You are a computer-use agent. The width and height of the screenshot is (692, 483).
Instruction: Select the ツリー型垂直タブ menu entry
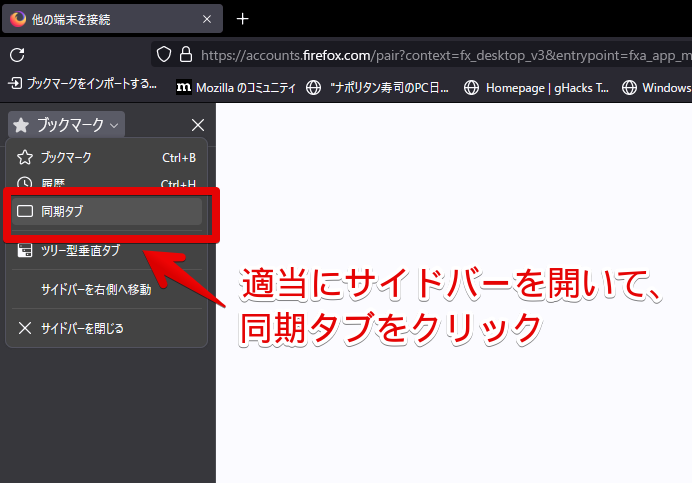pyautogui.click(x=106, y=250)
